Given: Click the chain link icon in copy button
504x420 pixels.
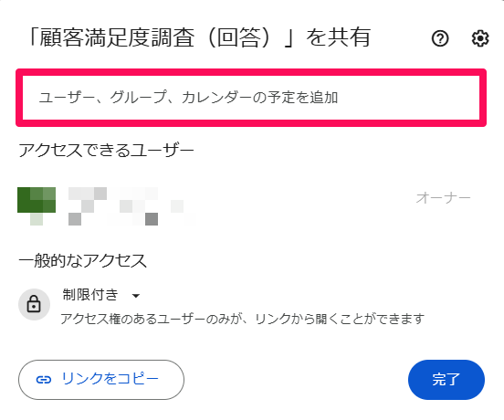Looking at the screenshot, I should 44,380.
